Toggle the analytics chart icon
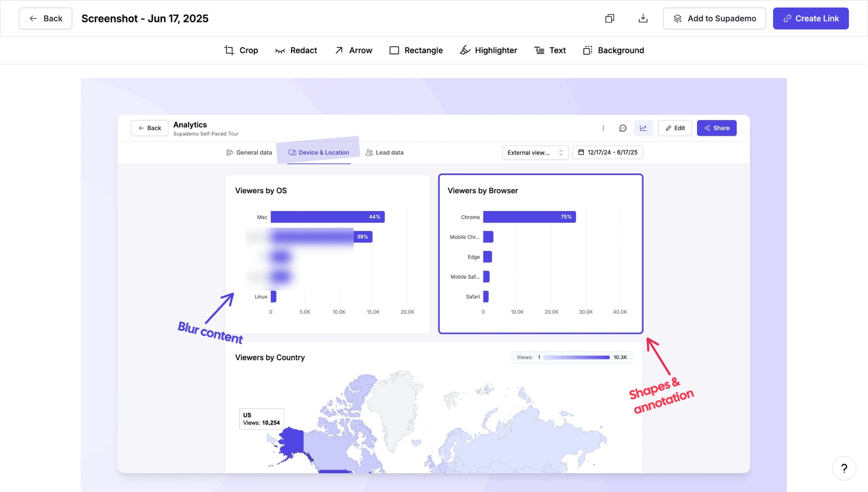This screenshot has height=492, width=868. click(x=643, y=128)
